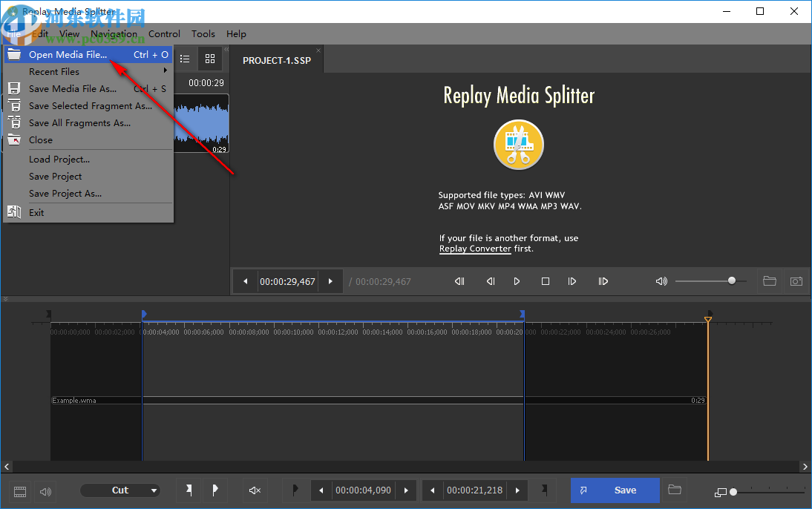
Task: Open the folder browser icon beside the camera
Action: [770, 281]
